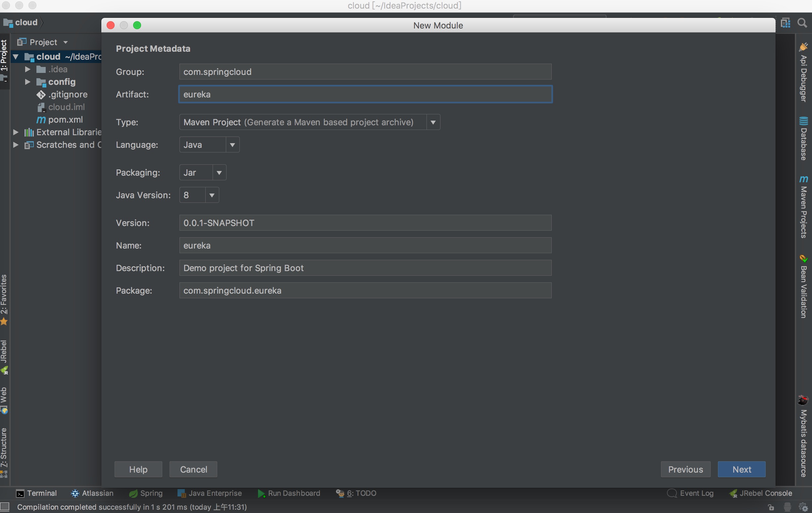Open the Spring tool window tab
This screenshot has width=812, height=513.
(x=146, y=493)
